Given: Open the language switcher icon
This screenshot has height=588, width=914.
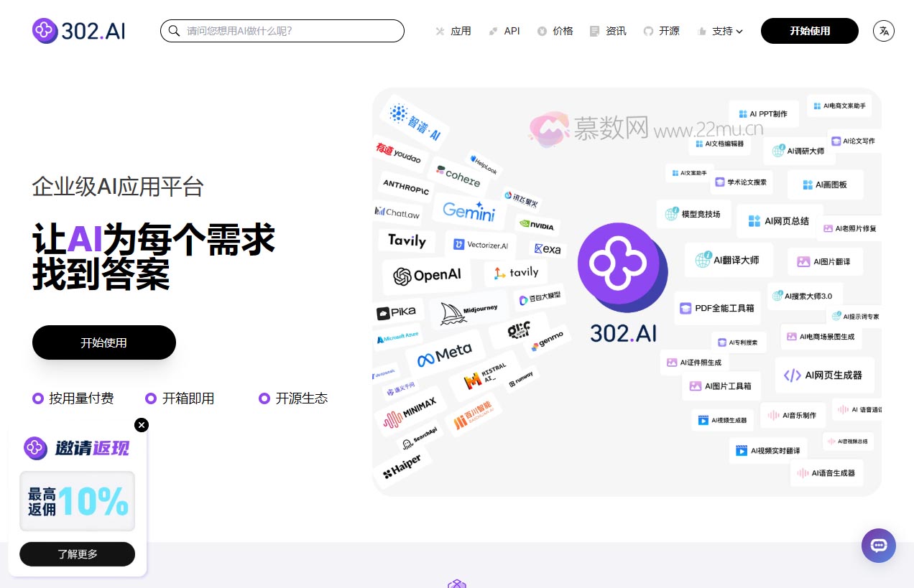Looking at the screenshot, I should click(884, 31).
